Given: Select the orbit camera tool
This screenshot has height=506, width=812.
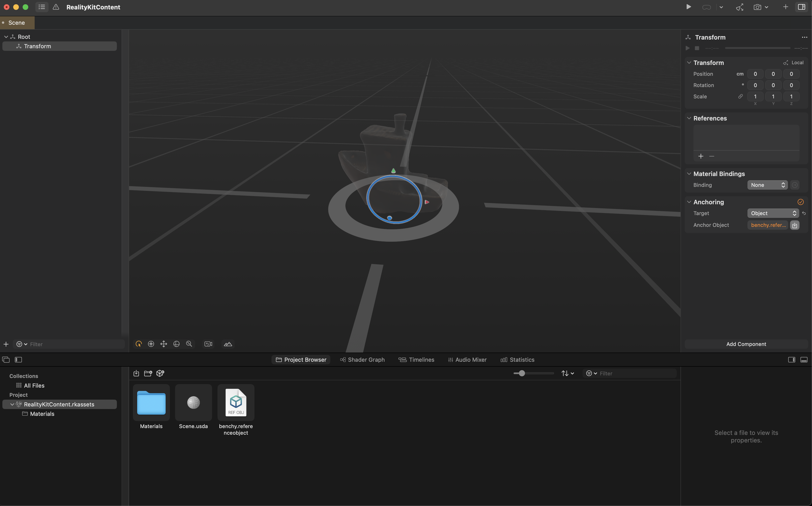Looking at the screenshot, I should tap(176, 344).
